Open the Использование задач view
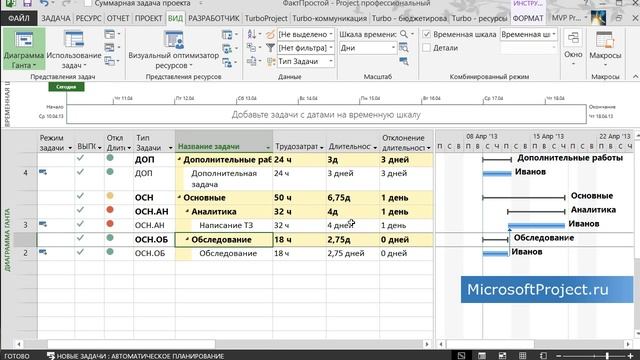Viewport: 640px width, 360px height. pos(73,49)
